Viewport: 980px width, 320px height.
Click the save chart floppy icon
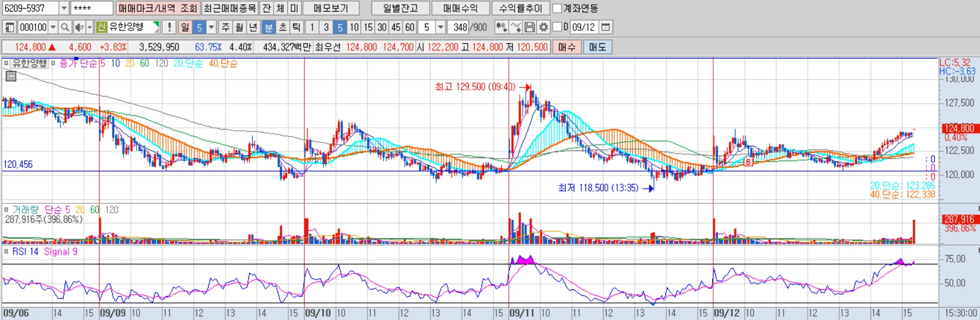(x=529, y=27)
